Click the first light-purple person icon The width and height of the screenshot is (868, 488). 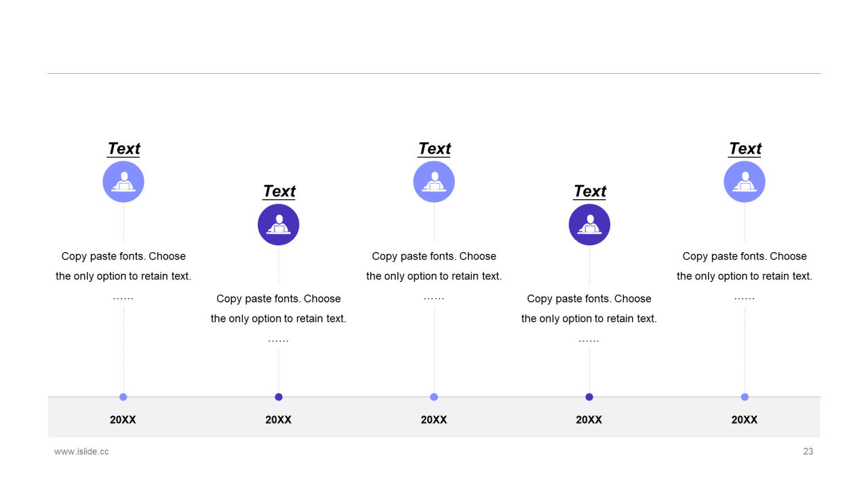pyautogui.click(x=123, y=182)
